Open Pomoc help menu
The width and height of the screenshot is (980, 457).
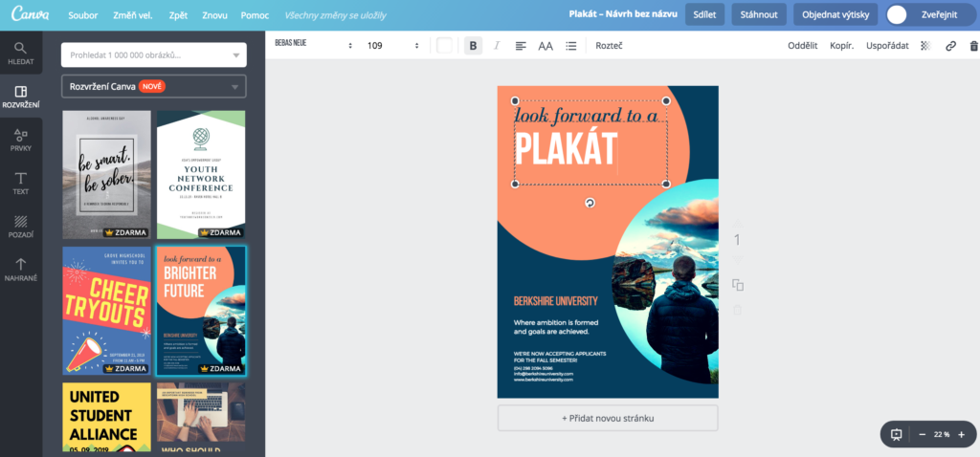[255, 15]
